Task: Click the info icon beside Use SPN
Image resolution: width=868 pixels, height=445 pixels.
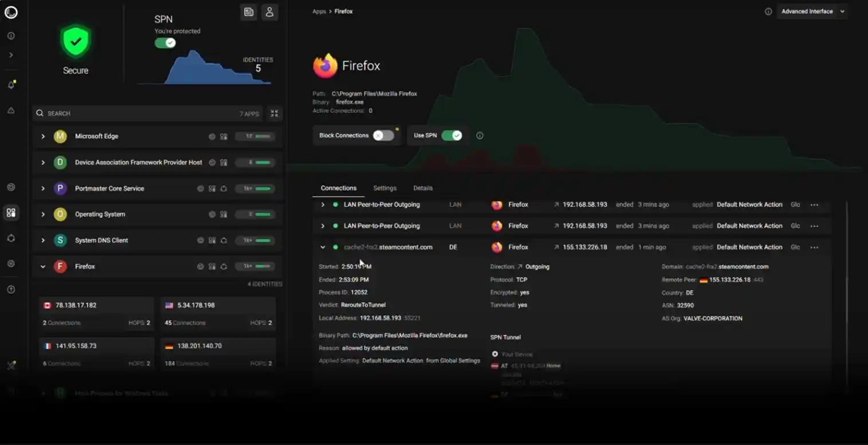Action: [x=480, y=136]
